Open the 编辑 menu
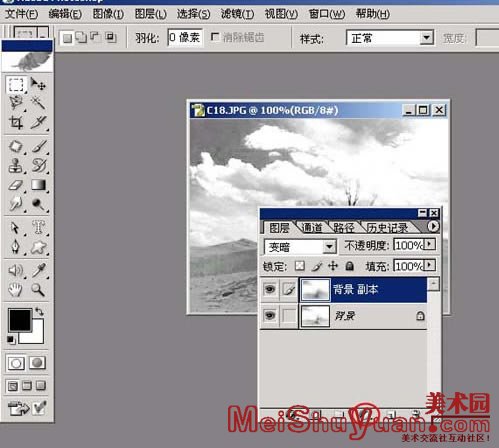Image resolution: width=499 pixels, height=448 pixels. 65,14
